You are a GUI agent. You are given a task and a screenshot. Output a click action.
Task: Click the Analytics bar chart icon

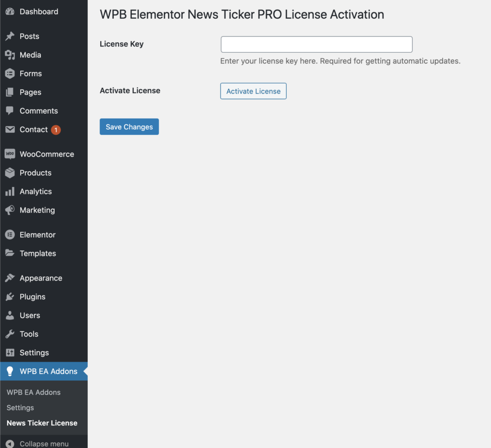(x=10, y=191)
